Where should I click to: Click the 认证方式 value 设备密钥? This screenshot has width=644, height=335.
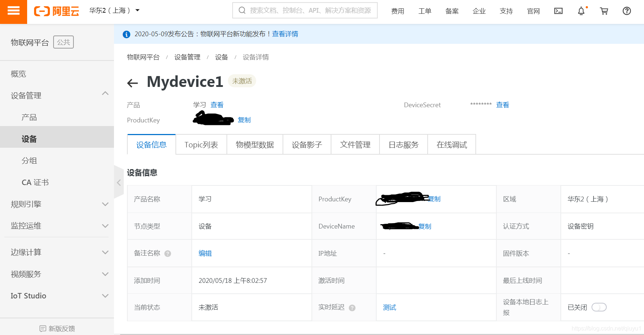(580, 226)
